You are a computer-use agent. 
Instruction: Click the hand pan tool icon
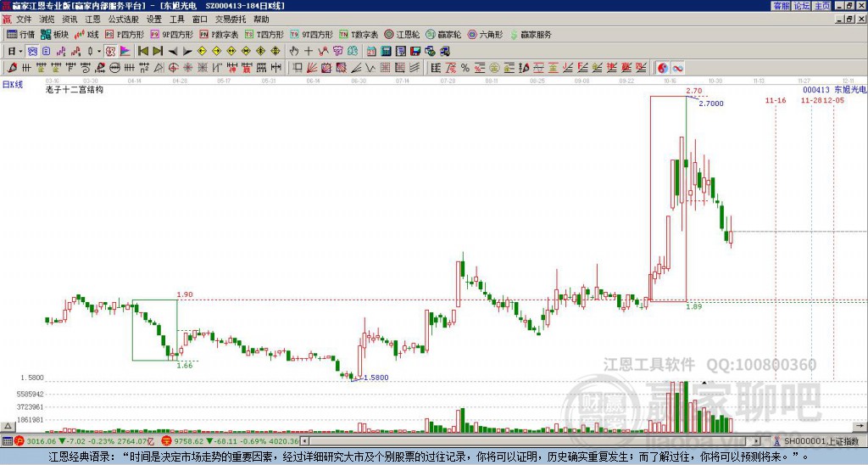pyautogui.click(x=293, y=52)
